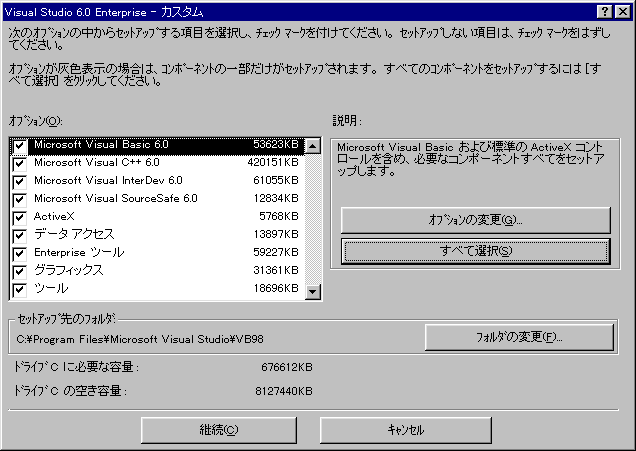Click the キャンセル button

pos(406,430)
